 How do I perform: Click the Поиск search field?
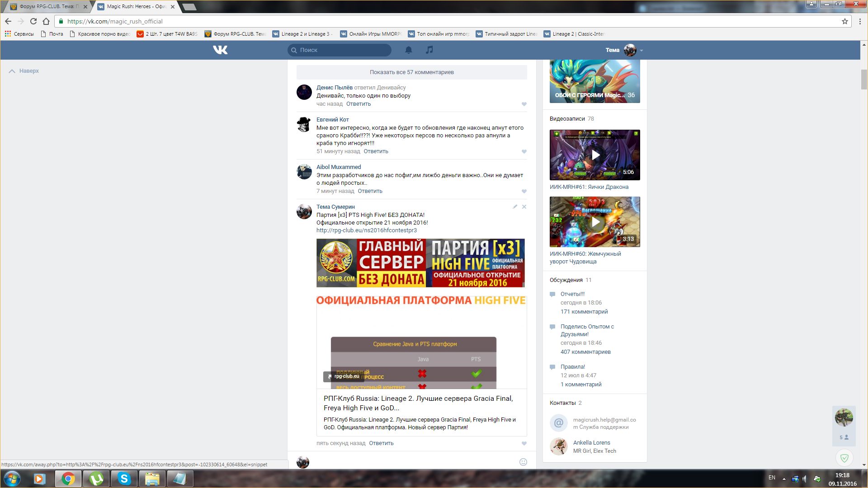340,50
